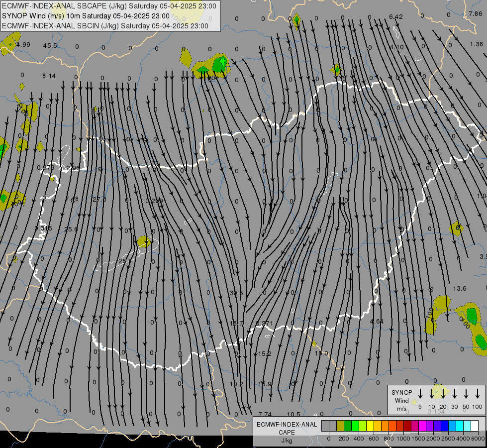487x448 pixels.
Task: Click the SYNOP Wind 10m title line
Action: click(x=86, y=16)
